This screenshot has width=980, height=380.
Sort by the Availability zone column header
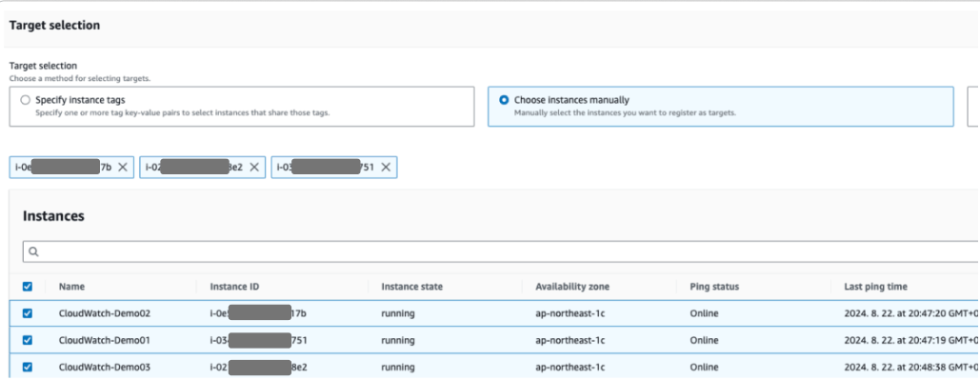tap(571, 287)
